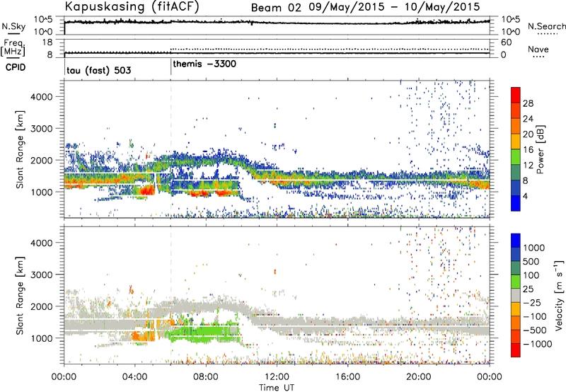
Task: Click the 'N.Sky' legend label
Action: point(13,26)
